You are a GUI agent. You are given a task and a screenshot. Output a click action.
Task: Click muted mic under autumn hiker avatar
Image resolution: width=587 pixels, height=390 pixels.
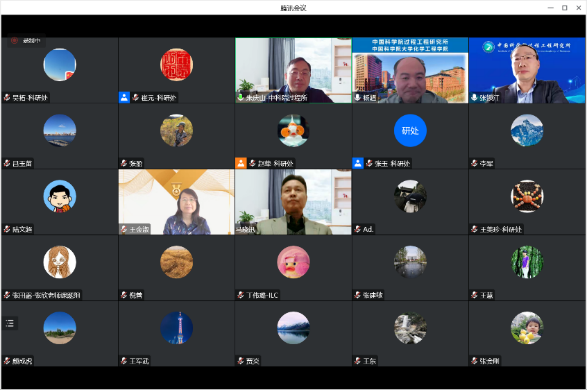[124, 164]
